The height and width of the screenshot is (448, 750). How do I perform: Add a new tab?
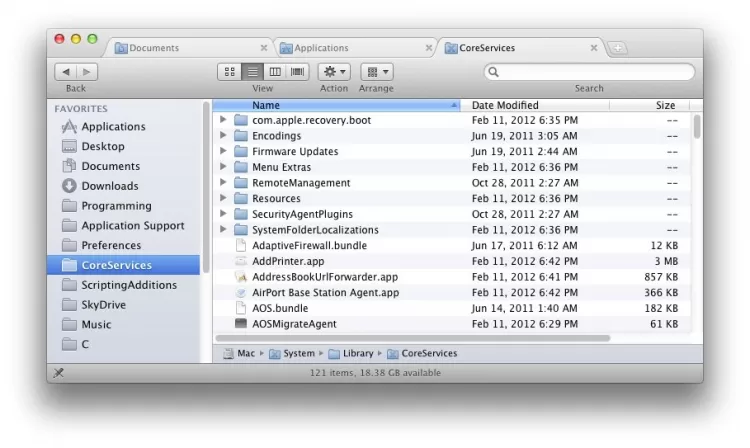[x=618, y=48]
